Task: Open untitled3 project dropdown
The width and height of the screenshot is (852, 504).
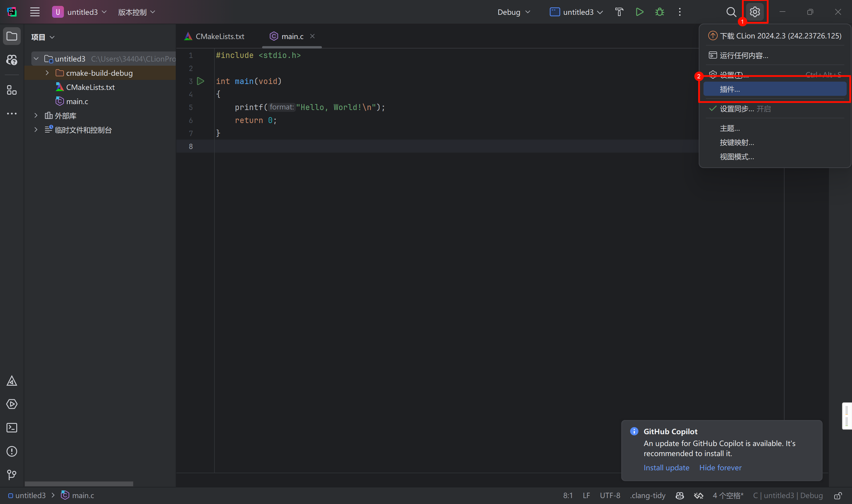Action: pyautogui.click(x=80, y=12)
